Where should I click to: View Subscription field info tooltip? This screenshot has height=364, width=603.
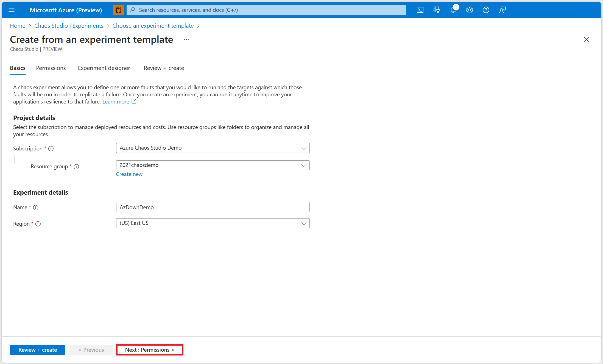pos(51,149)
